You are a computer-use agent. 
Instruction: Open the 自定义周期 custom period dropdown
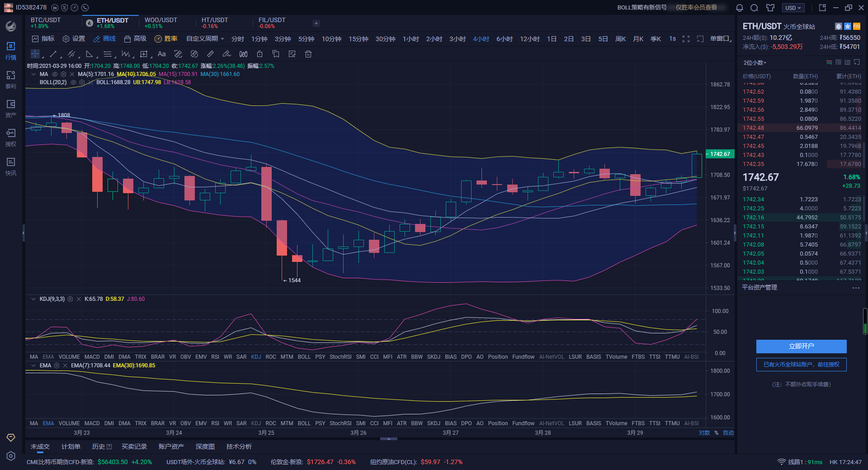[205, 39]
